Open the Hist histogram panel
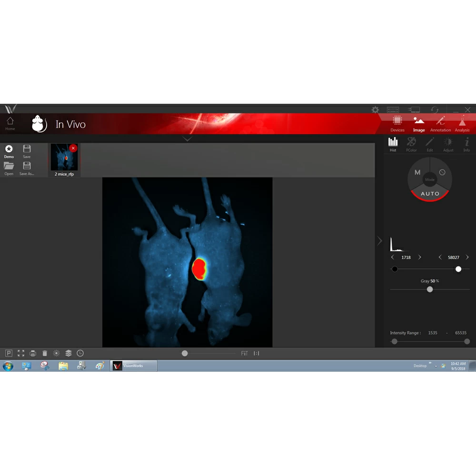 [393, 145]
